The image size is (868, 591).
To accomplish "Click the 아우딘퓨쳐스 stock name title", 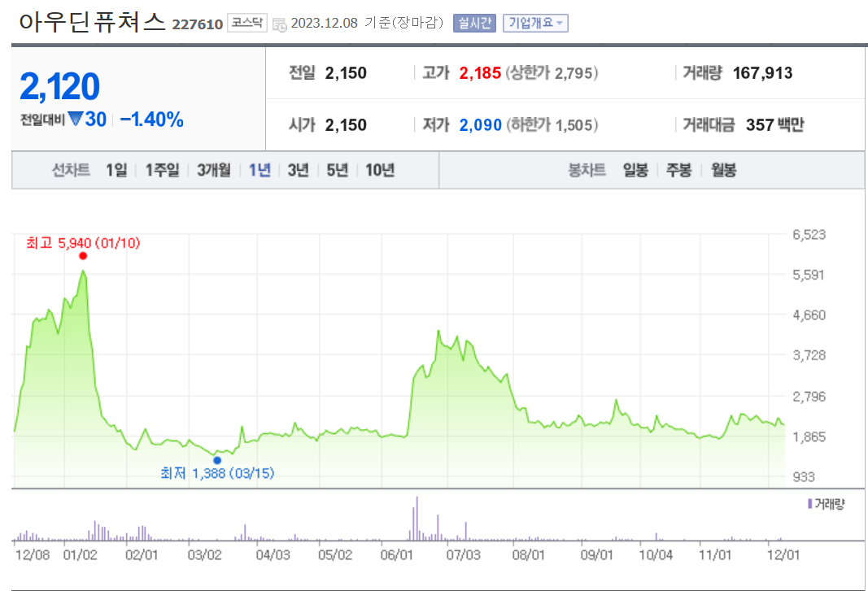I will [x=93, y=22].
